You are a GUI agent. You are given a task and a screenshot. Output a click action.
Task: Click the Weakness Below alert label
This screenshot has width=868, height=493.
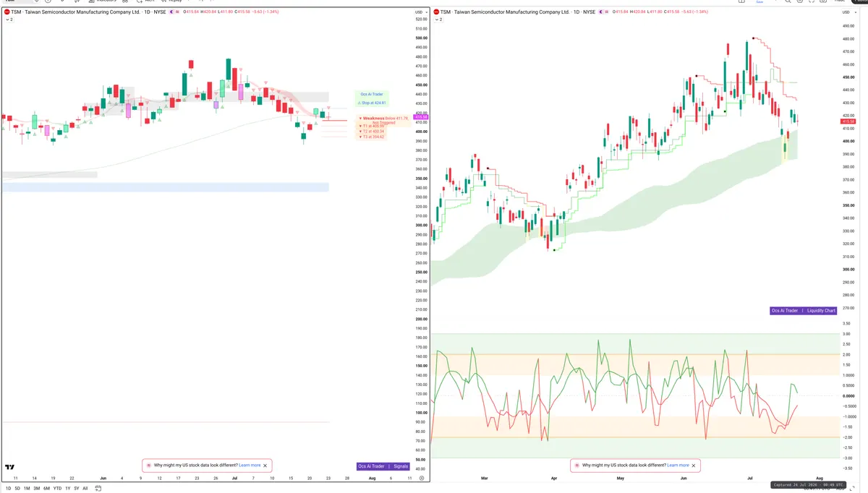384,119
